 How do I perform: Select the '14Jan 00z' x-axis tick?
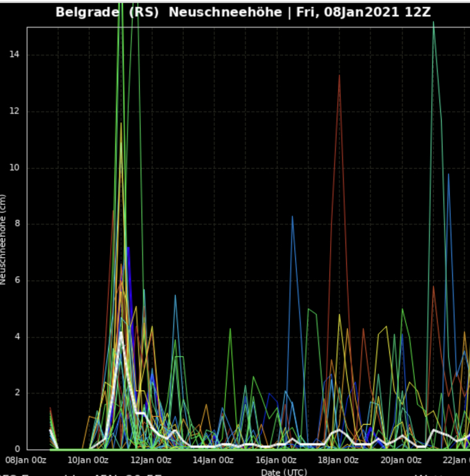214,460
